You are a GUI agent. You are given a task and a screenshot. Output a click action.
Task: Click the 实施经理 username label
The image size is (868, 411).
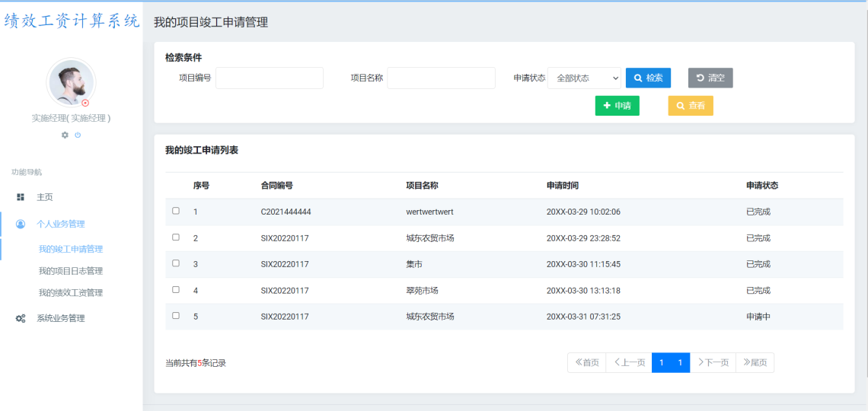click(x=72, y=119)
